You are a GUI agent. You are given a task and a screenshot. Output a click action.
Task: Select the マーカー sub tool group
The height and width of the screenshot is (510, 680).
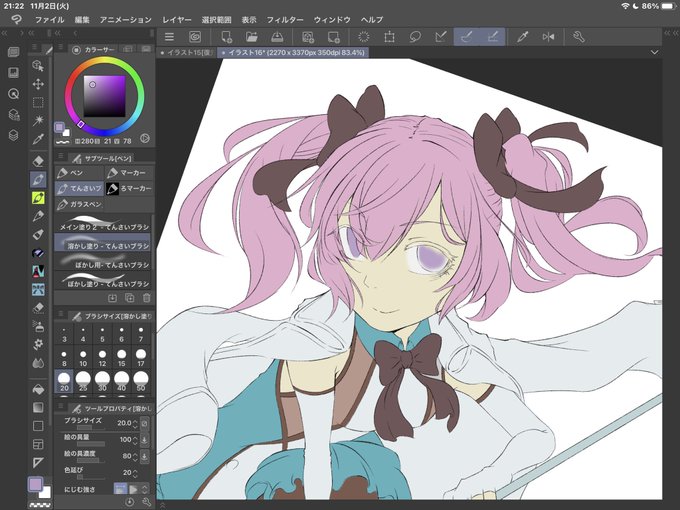(x=129, y=173)
